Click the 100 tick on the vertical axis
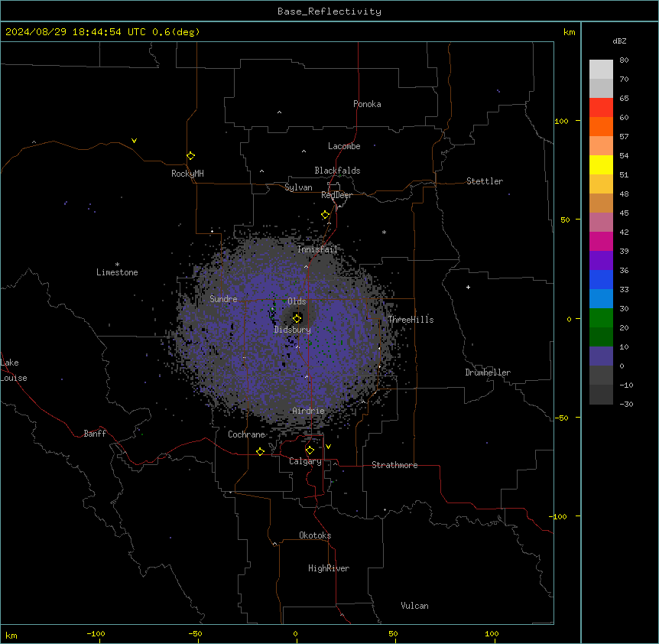The image size is (659, 644). pyautogui.click(x=561, y=121)
